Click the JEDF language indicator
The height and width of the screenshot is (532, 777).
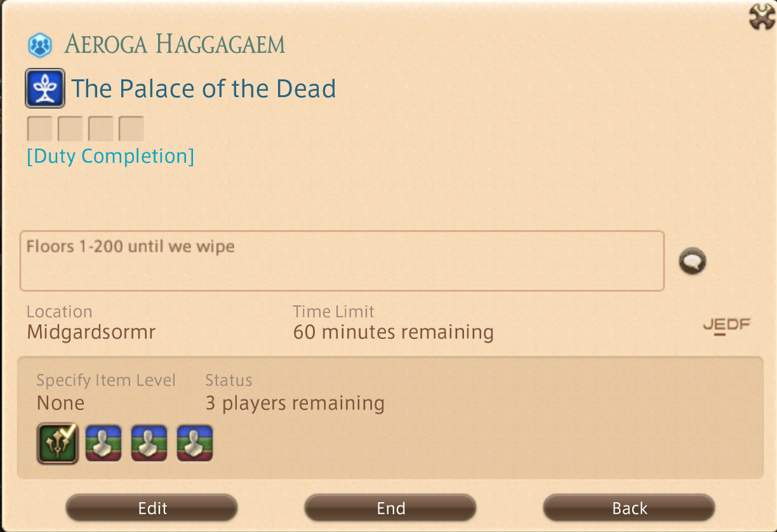[x=727, y=326]
